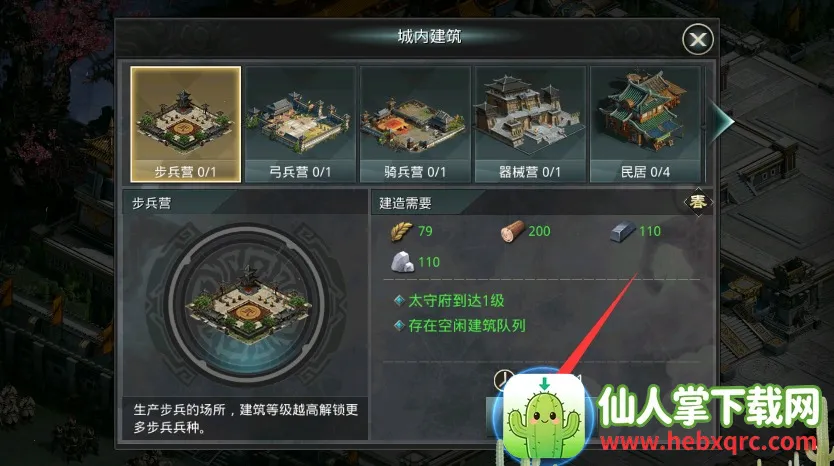Pick the 器械营 0/1 building card
This screenshot has height=466, width=834.
[x=530, y=124]
